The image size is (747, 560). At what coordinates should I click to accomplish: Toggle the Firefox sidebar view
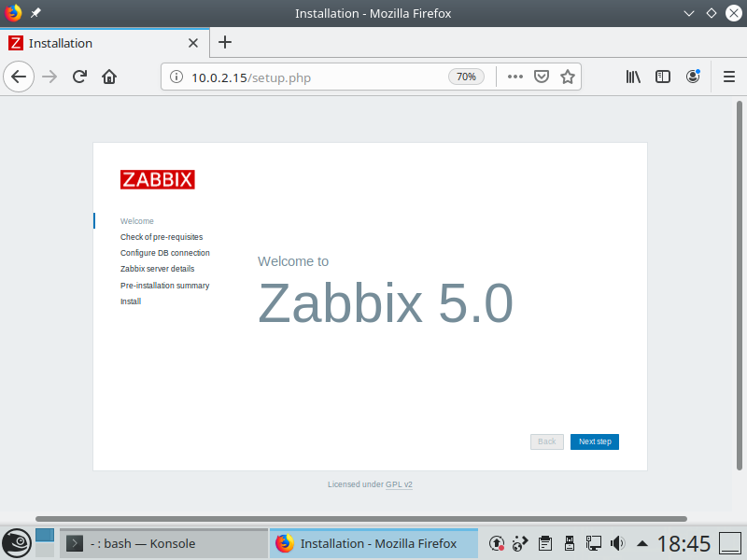tap(663, 77)
